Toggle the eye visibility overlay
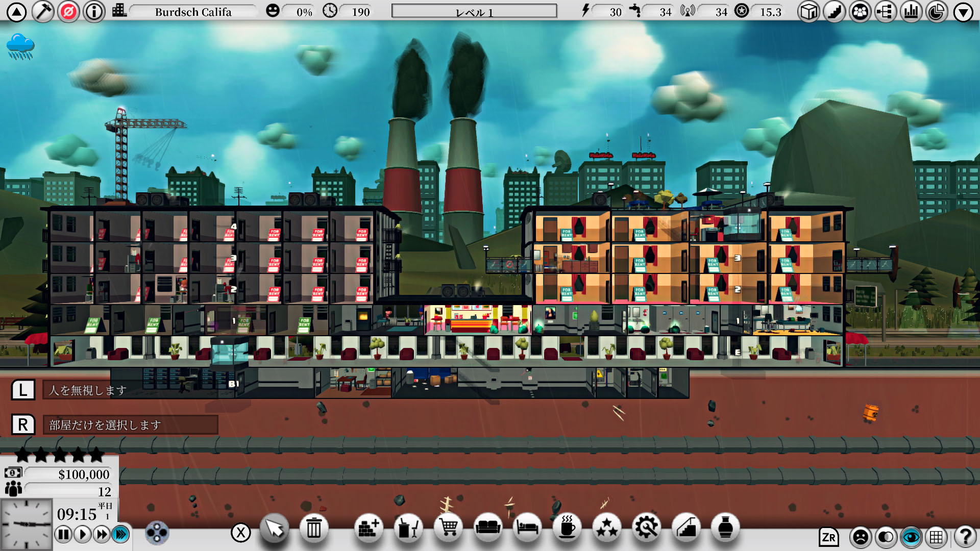Viewport: 980px width, 551px height. pos(911,537)
